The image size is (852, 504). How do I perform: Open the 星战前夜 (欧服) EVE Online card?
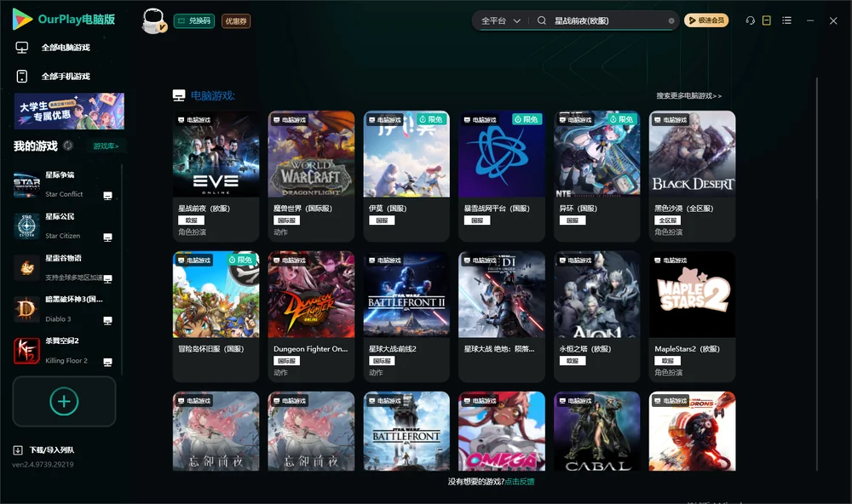[216, 176]
